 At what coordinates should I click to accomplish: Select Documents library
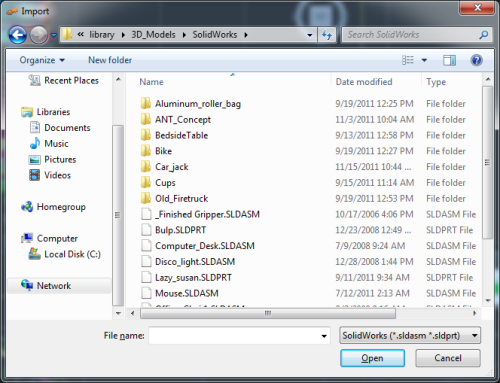coord(60,128)
